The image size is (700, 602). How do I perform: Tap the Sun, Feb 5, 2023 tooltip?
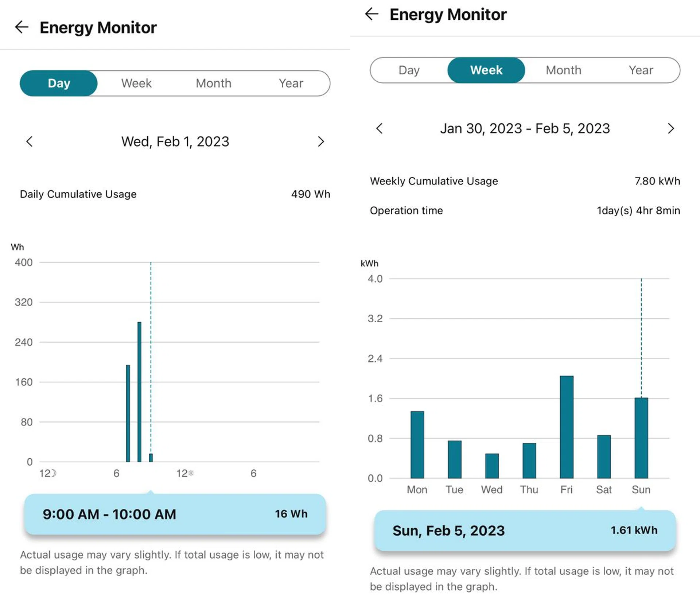(525, 531)
